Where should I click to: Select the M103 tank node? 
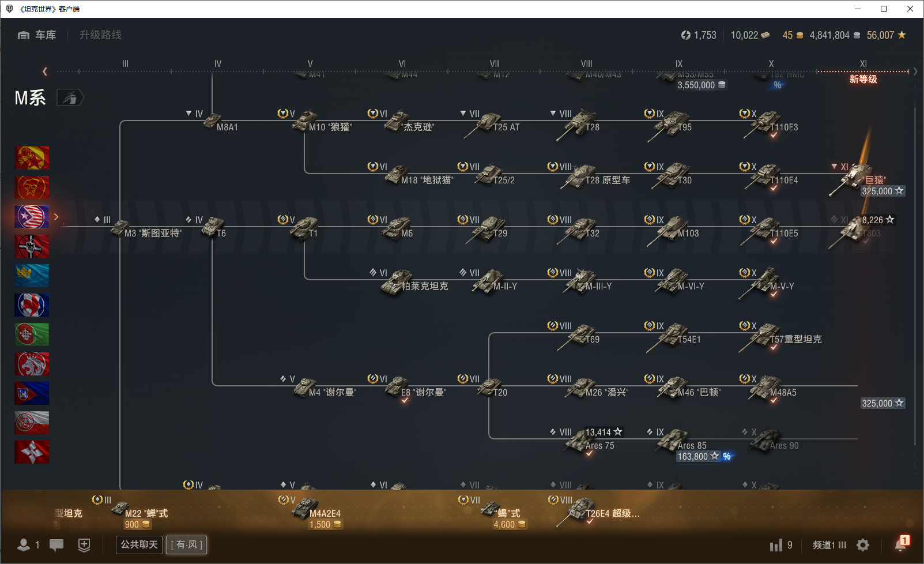(673, 231)
